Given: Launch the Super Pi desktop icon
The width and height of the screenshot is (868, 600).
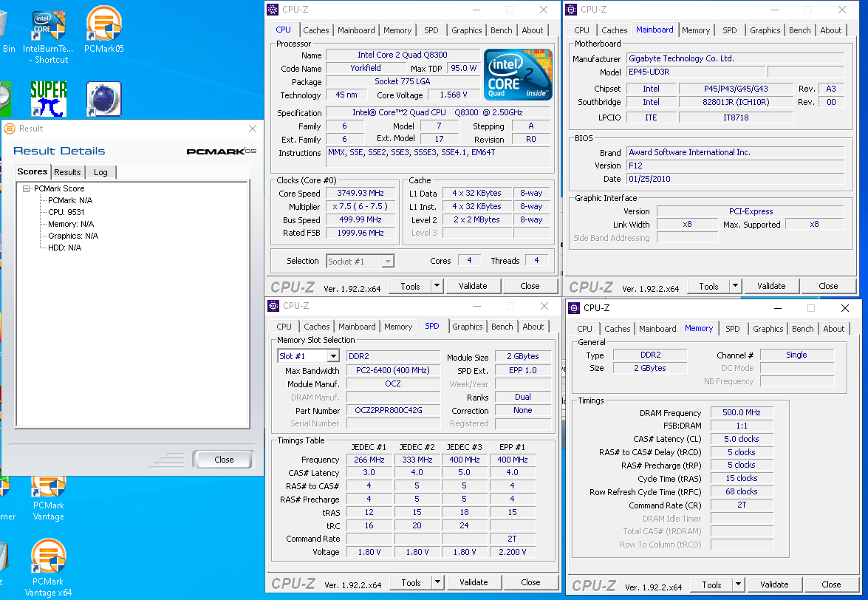Looking at the screenshot, I should pyautogui.click(x=49, y=98).
